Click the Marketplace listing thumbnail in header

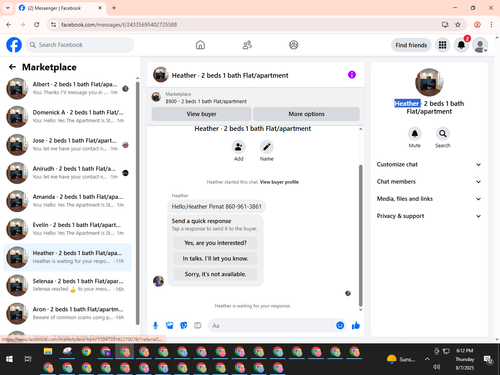pos(156,97)
